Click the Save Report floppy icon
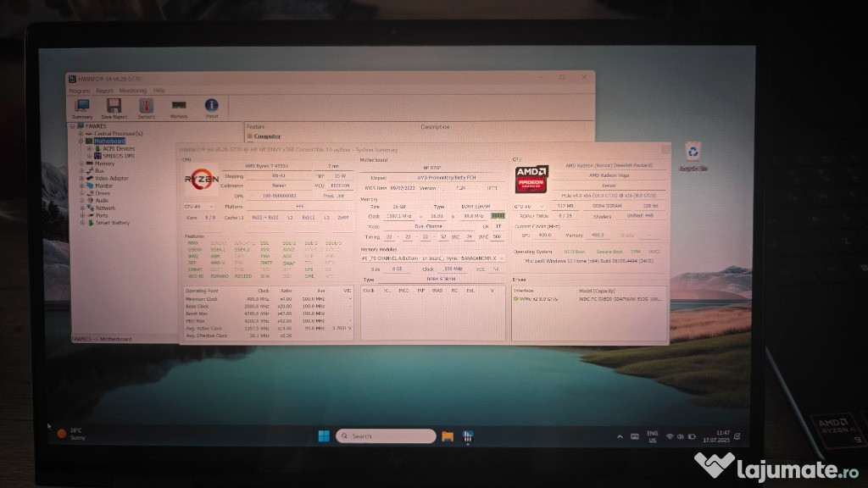This screenshot has height=488, width=868. tap(114, 108)
